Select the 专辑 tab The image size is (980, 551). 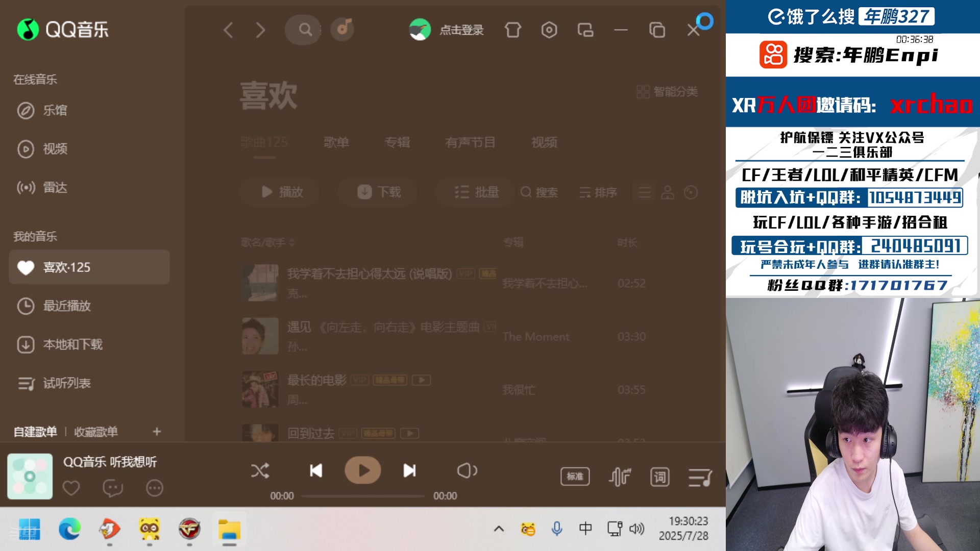click(398, 143)
